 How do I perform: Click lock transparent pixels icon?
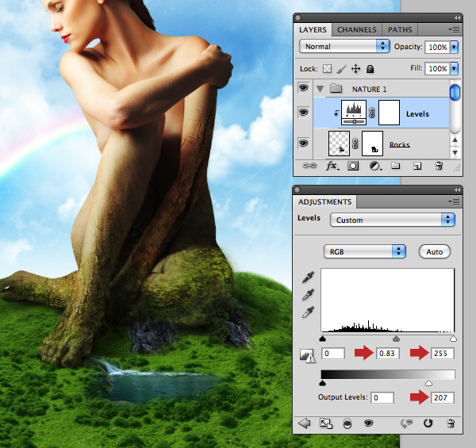(327, 69)
